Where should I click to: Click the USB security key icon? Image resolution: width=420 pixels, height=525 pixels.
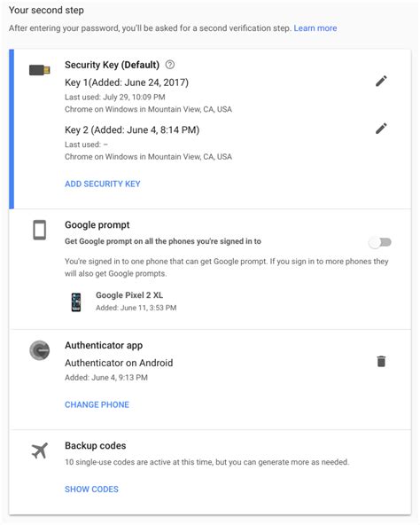[x=40, y=70]
